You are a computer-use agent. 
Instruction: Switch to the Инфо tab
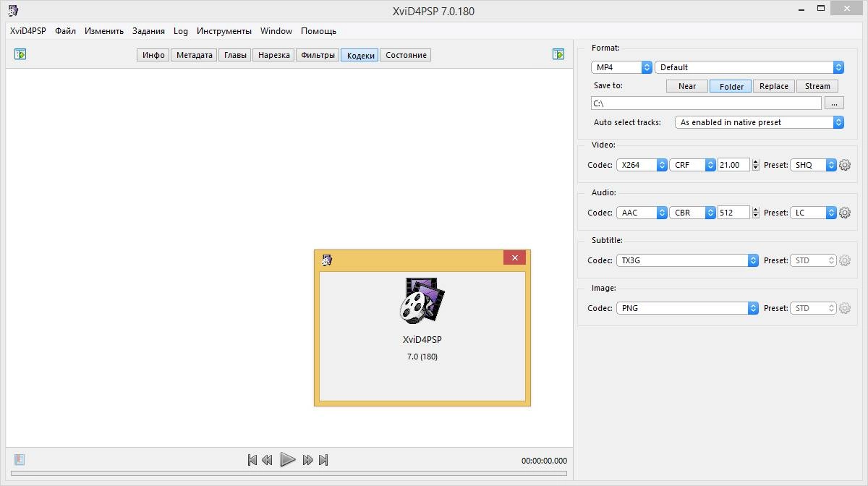click(x=153, y=55)
